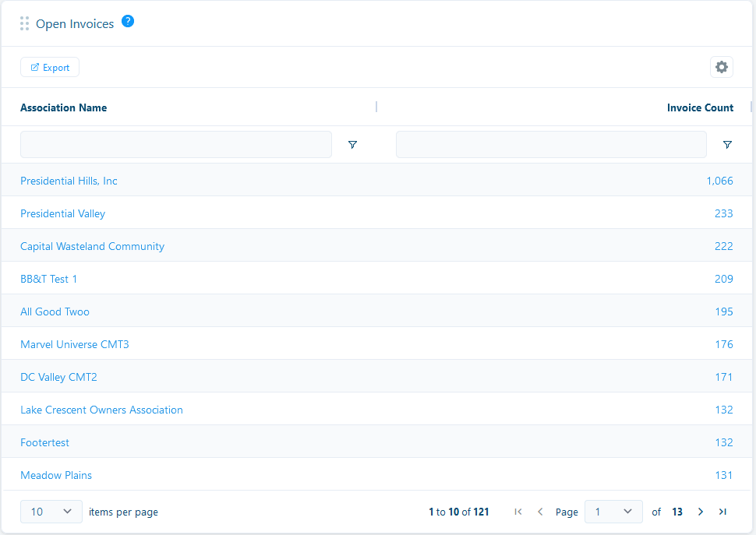
Task: Open All Good Twoo association
Action: click(x=55, y=311)
